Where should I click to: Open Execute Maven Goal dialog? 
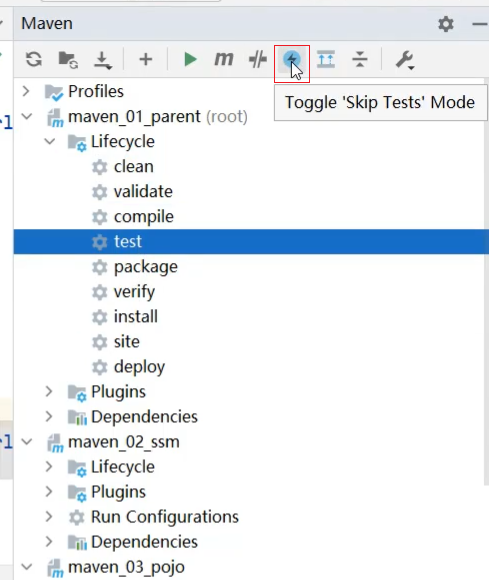tap(224, 59)
